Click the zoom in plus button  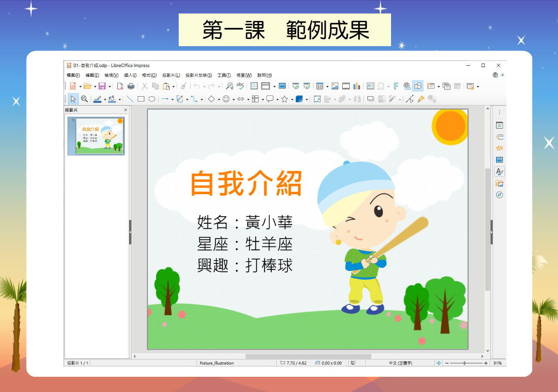(486, 363)
